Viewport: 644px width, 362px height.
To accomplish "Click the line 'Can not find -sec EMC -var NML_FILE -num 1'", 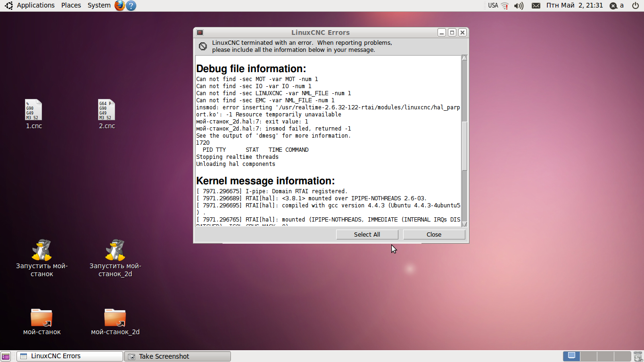I will coord(265,100).
